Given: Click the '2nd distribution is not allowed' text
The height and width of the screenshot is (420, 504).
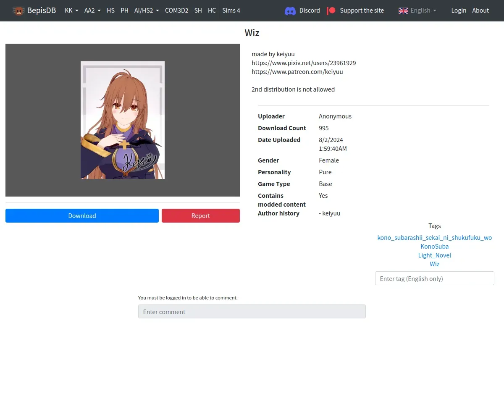Looking at the screenshot, I should tap(293, 89).
